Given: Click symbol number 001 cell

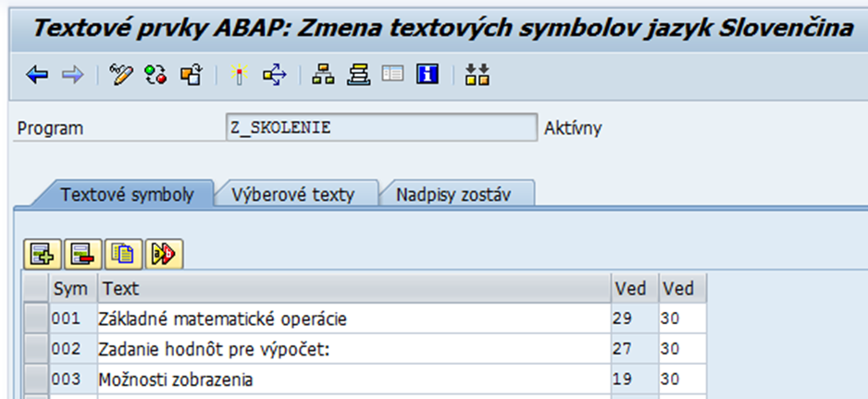Looking at the screenshot, I should point(74,318).
